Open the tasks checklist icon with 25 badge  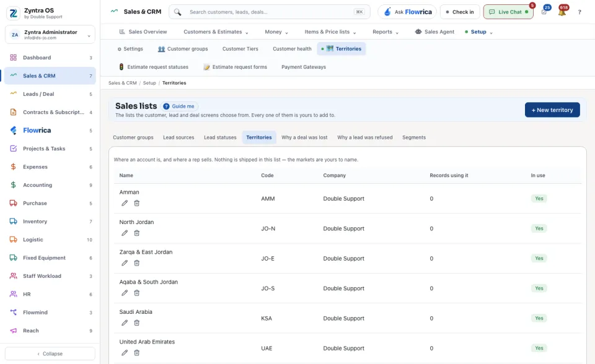pyautogui.click(x=544, y=12)
